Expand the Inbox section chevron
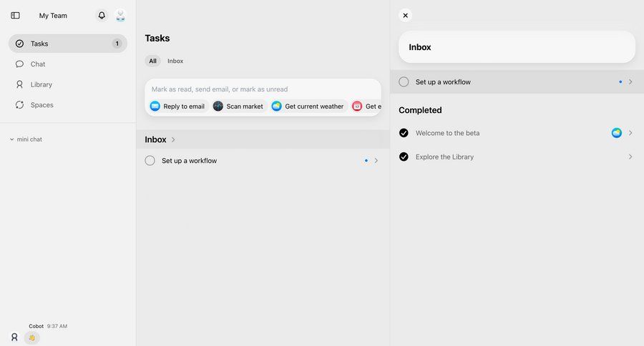 173,140
